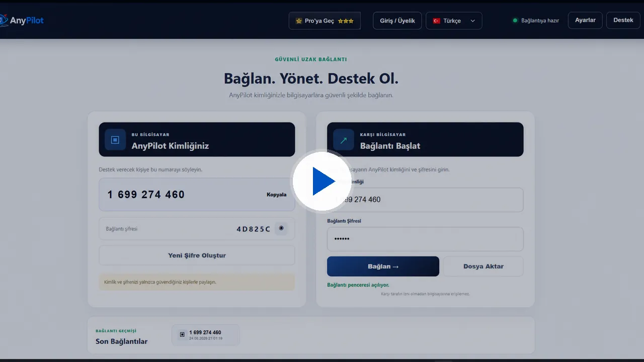Click the this-computer monitor icon in AnyPilot Kimliğiniz
The height and width of the screenshot is (362, 644).
tap(115, 140)
